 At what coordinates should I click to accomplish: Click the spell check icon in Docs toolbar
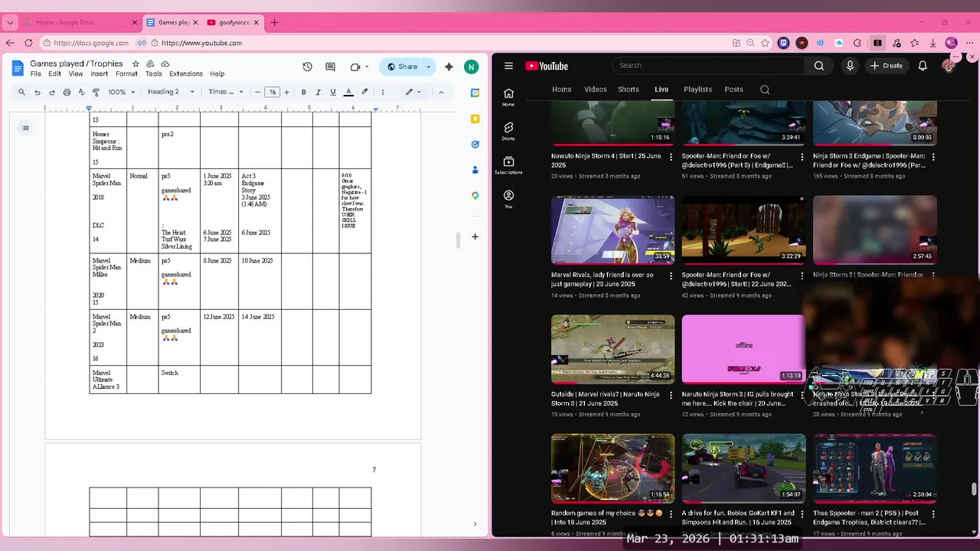pyautogui.click(x=81, y=92)
